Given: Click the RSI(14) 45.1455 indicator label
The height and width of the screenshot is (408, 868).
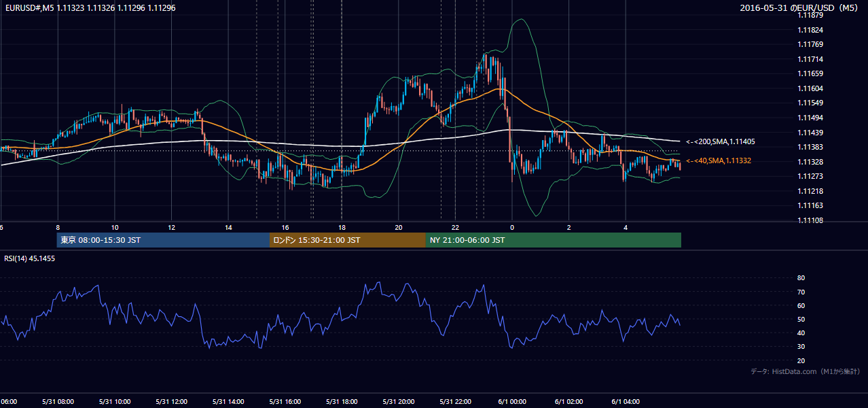Looking at the screenshot, I should (30, 258).
